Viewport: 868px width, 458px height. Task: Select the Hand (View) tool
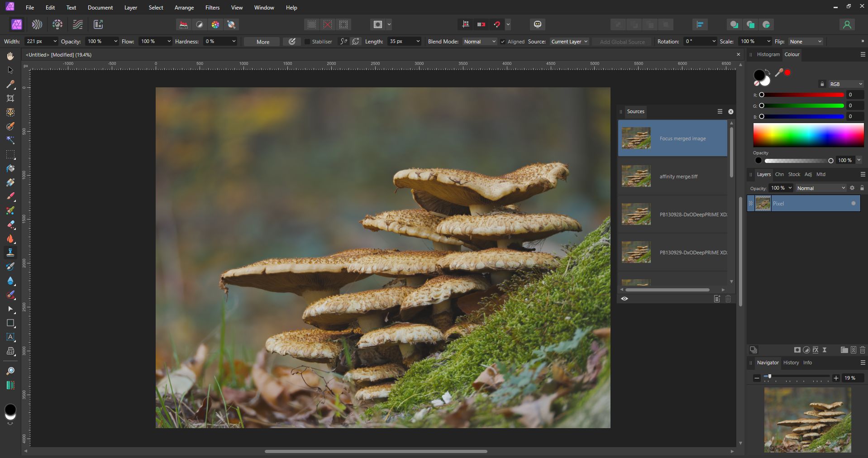pyautogui.click(x=10, y=56)
